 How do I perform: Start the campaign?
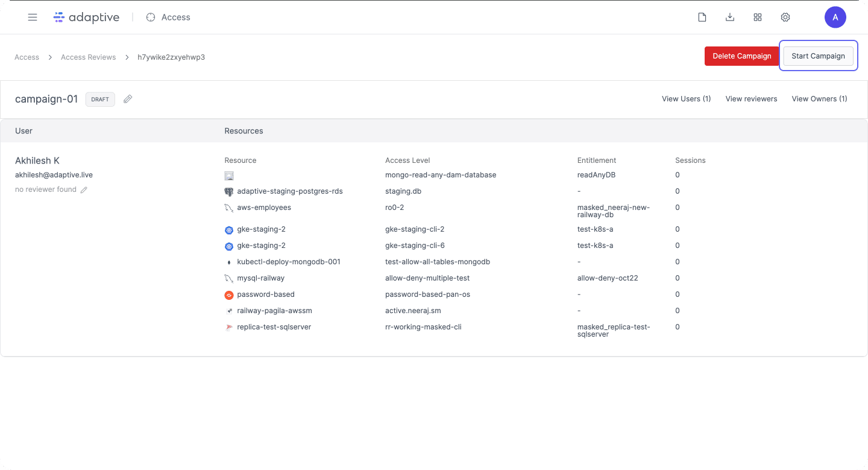pyautogui.click(x=819, y=56)
